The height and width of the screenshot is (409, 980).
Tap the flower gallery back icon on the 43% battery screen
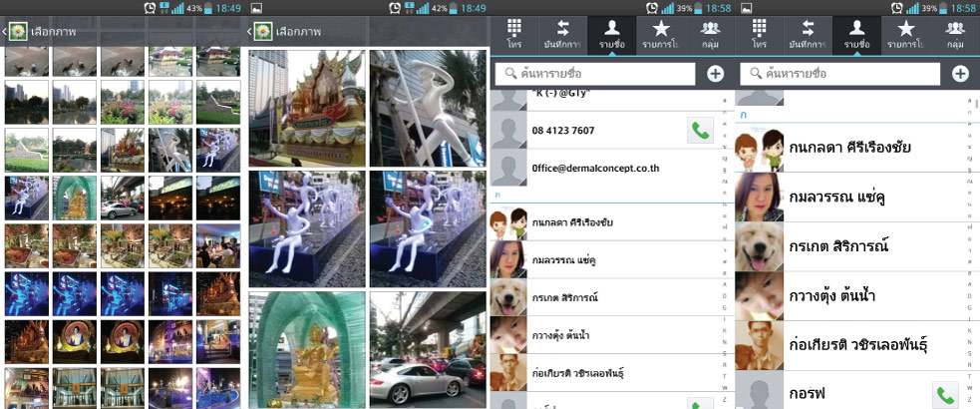click(x=16, y=32)
